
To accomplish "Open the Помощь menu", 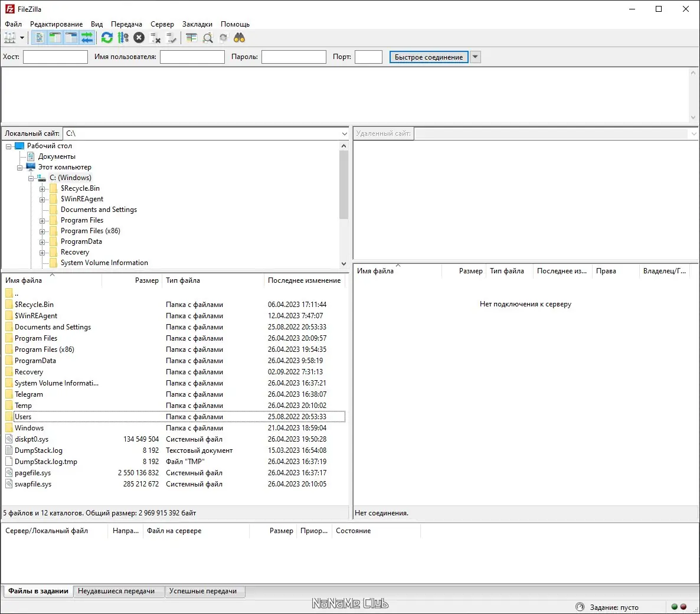I will (235, 24).
